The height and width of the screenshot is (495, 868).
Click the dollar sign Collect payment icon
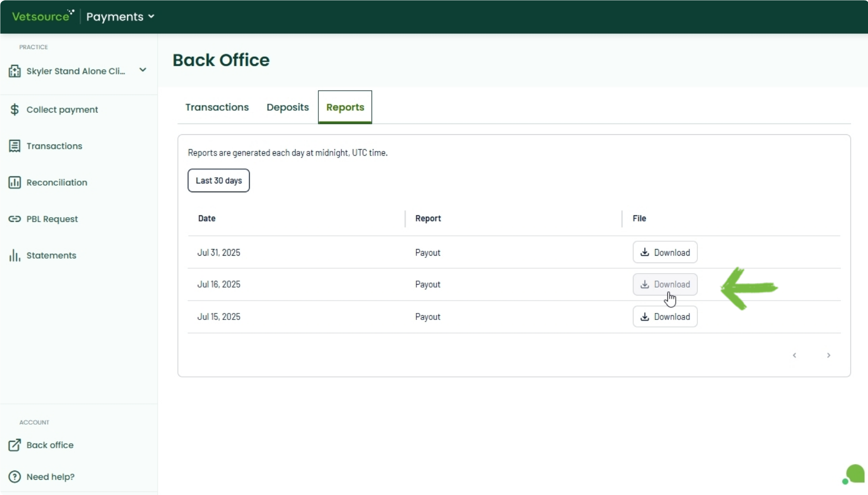14,110
